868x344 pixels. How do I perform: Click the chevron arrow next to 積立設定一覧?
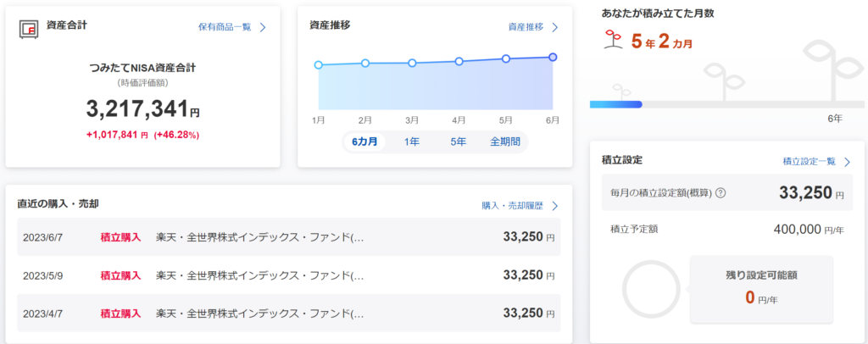[x=846, y=162]
